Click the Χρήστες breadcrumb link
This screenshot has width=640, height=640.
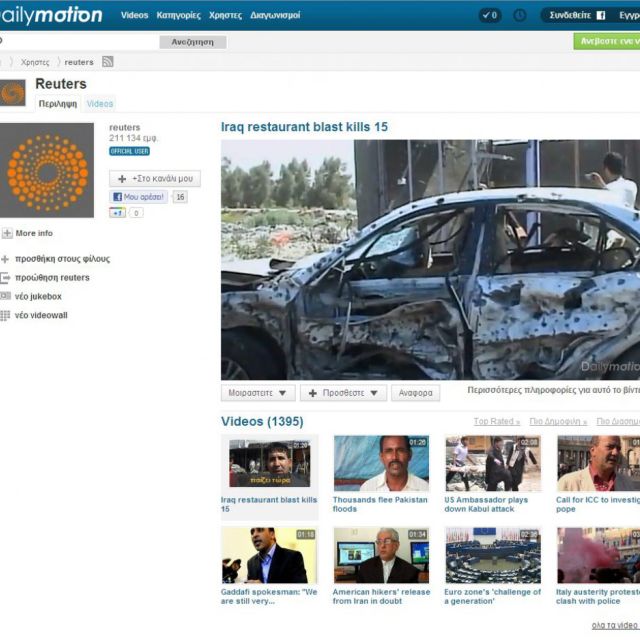[35, 62]
